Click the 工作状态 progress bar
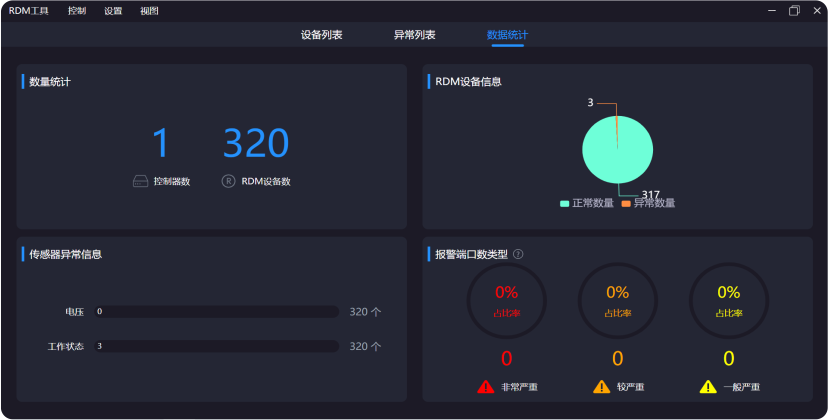 pyautogui.click(x=216, y=346)
